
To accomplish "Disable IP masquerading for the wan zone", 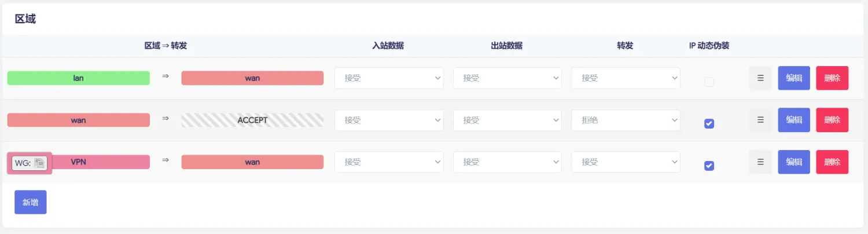I will [x=709, y=123].
